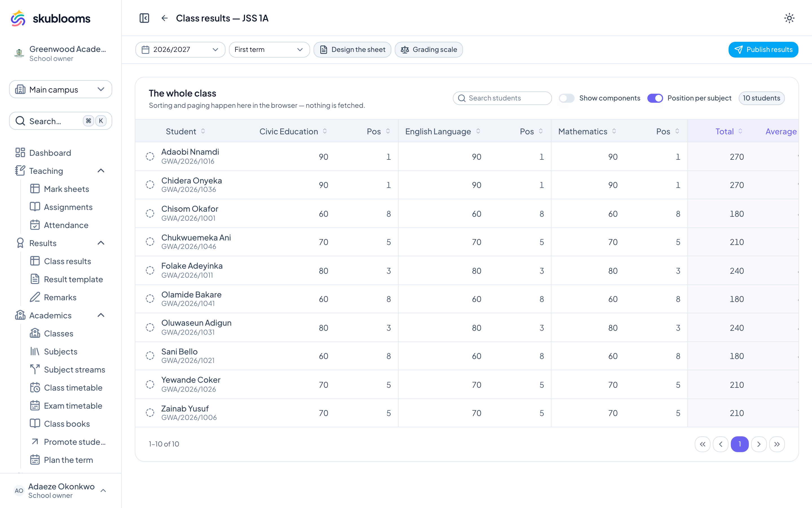Screen dimensions: 812x508
Task: Select the Sani Bello row circle
Action: tap(150, 356)
